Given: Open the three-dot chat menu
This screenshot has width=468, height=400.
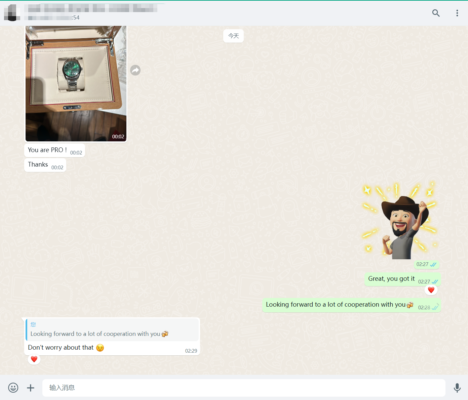Looking at the screenshot, I should pyautogui.click(x=457, y=13).
